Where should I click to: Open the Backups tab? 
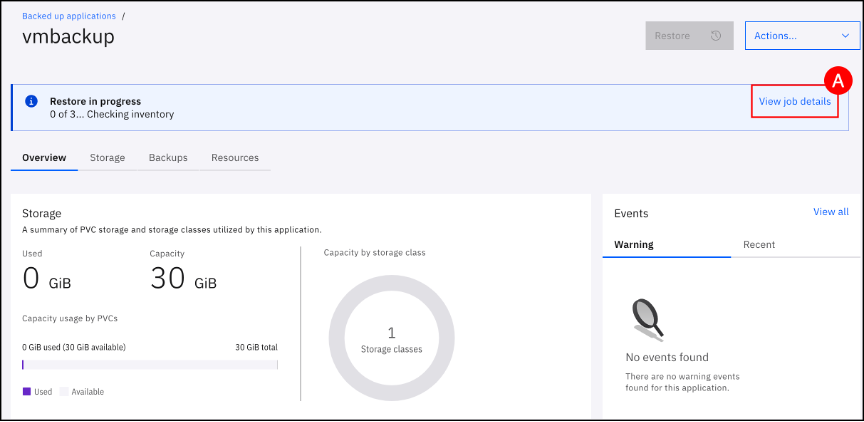(x=168, y=158)
